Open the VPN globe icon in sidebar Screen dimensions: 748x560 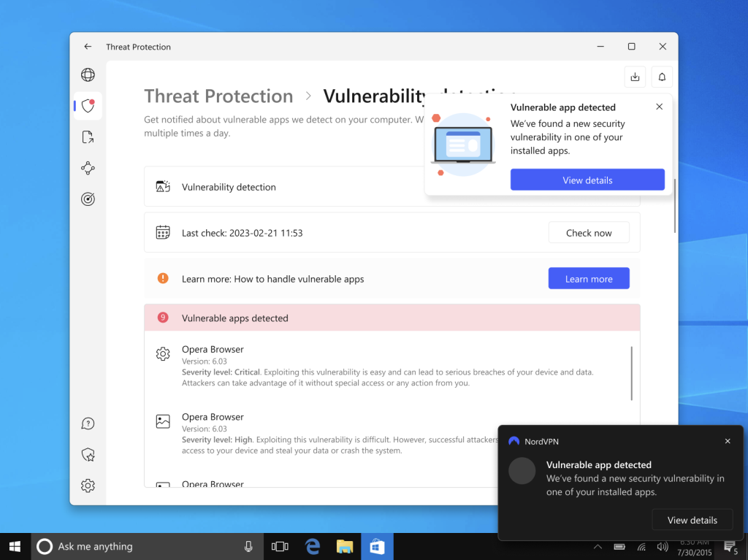(88, 75)
